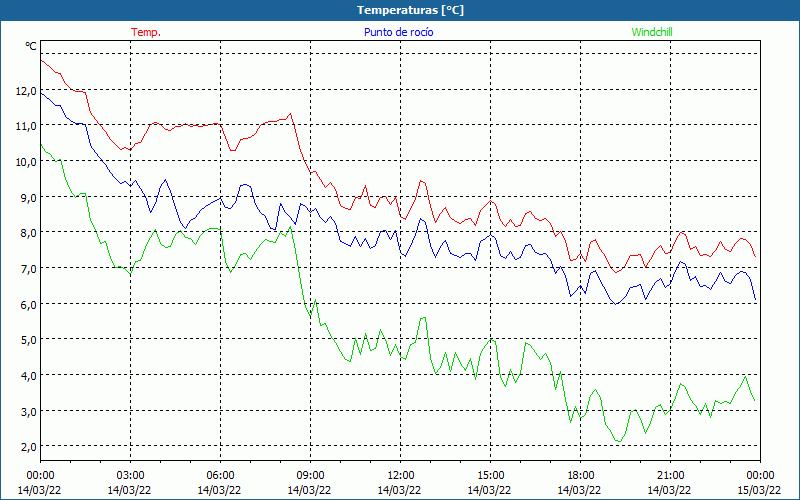Click the 4,0 y-axis value
This screenshot has width=800, height=500.
click(x=29, y=376)
